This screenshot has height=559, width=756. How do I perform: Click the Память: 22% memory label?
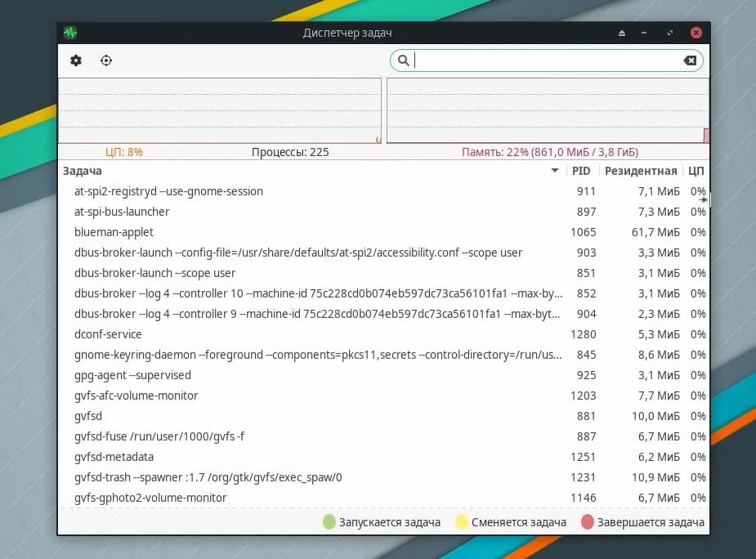click(x=550, y=152)
